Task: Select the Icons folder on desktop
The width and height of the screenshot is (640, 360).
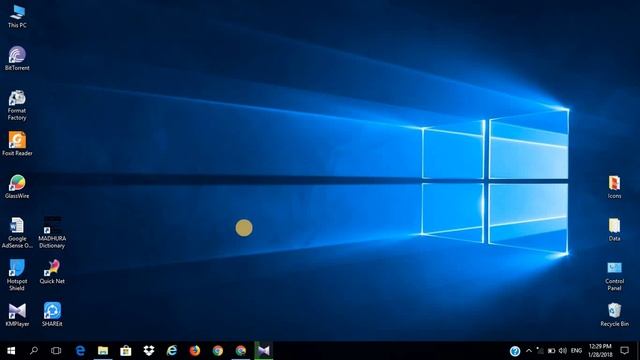Action: pos(614,187)
